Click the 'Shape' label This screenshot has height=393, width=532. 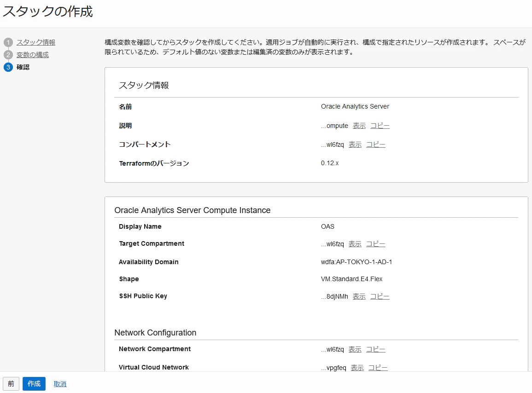tap(129, 279)
